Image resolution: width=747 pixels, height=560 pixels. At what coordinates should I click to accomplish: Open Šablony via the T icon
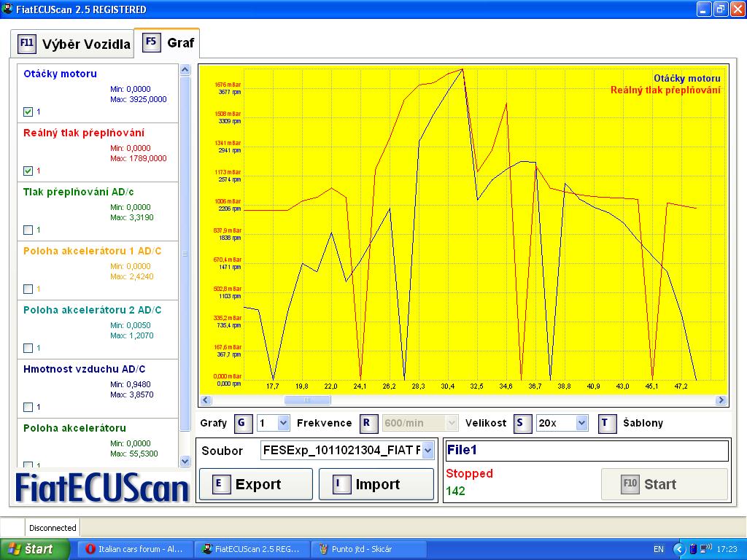click(608, 423)
